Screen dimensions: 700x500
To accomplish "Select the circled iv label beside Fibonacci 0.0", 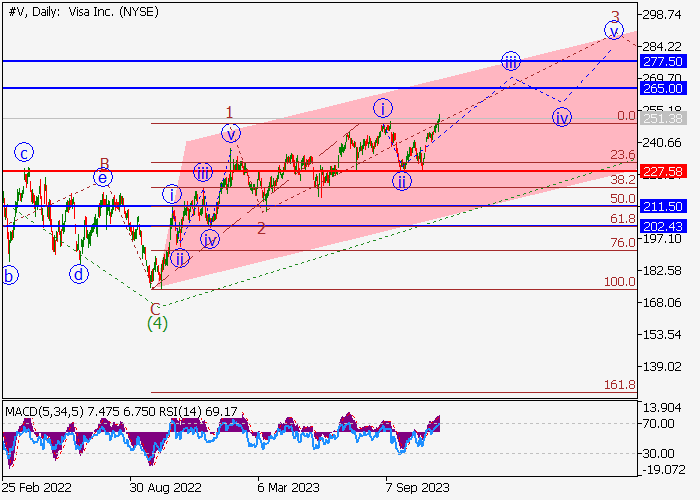I will [562, 118].
